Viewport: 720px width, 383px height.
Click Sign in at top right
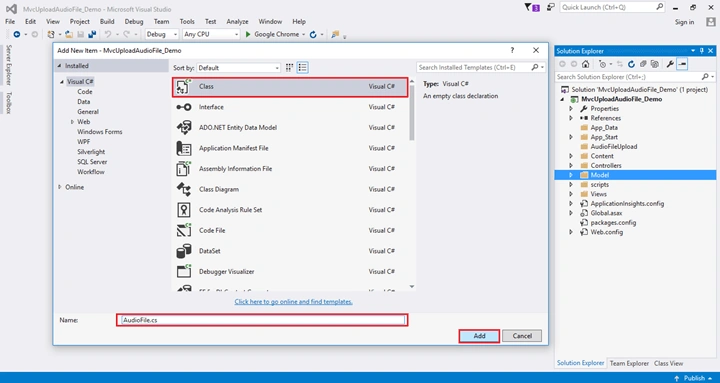(x=684, y=22)
